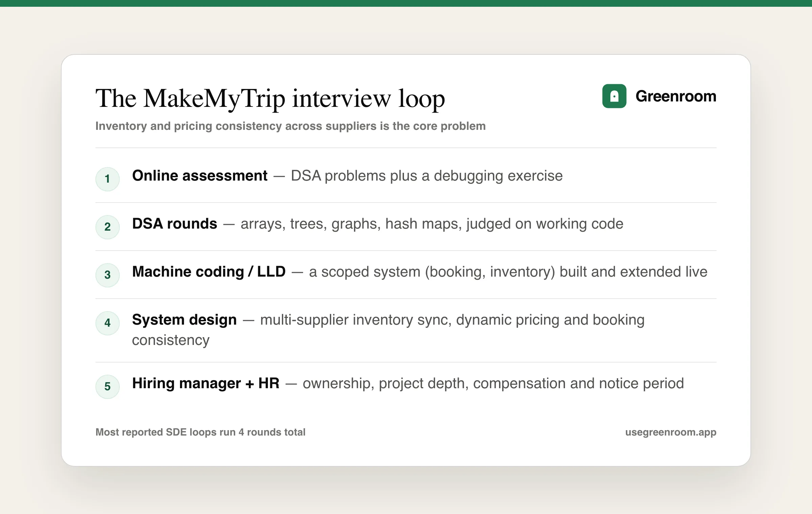Screen dimensions: 812x514
Task: Click the Greenroom brand name text
Action: coord(676,96)
